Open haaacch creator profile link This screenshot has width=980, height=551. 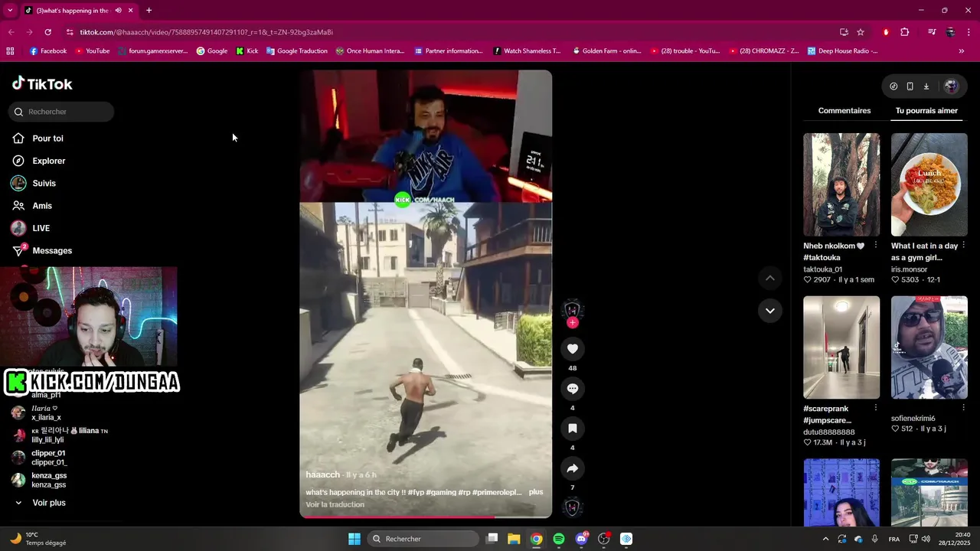click(322, 474)
